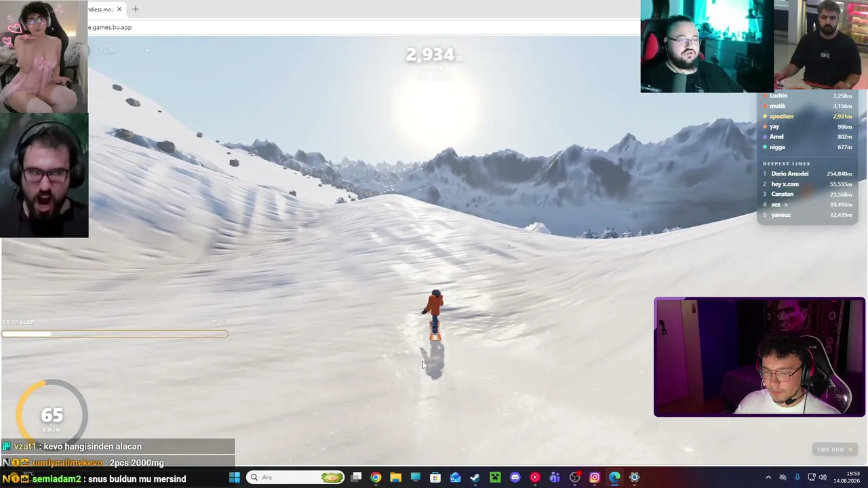Open the Windows Start menu
The height and width of the screenshot is (488, 868).
pos(234,477)
